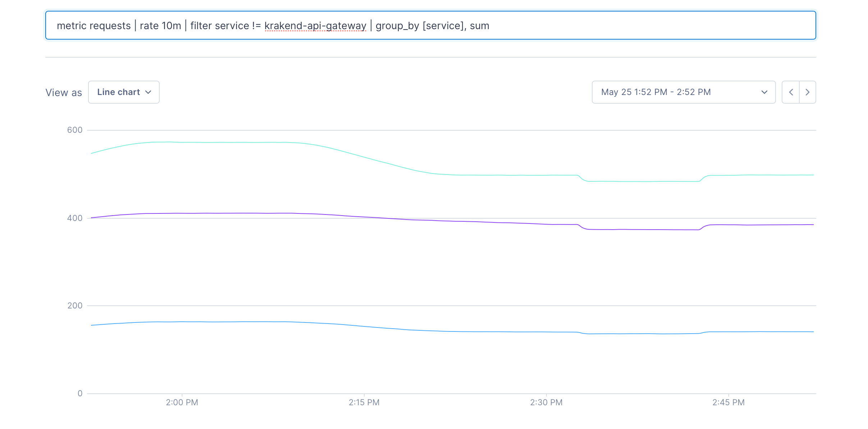
Task: Click the 2:30 PM x-axis label
Action: coord(546,402)
